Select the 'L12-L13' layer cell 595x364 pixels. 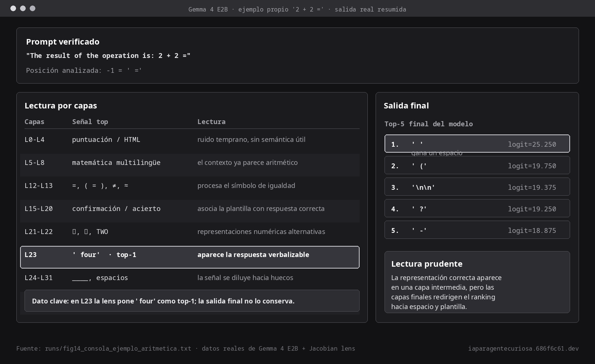(x=38, y=186)
